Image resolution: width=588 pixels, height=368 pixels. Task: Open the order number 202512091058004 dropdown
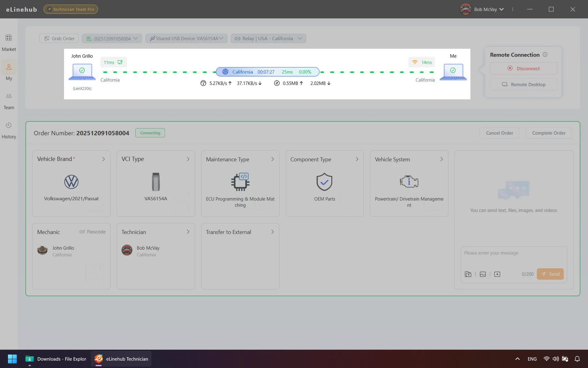pos(112,38)
